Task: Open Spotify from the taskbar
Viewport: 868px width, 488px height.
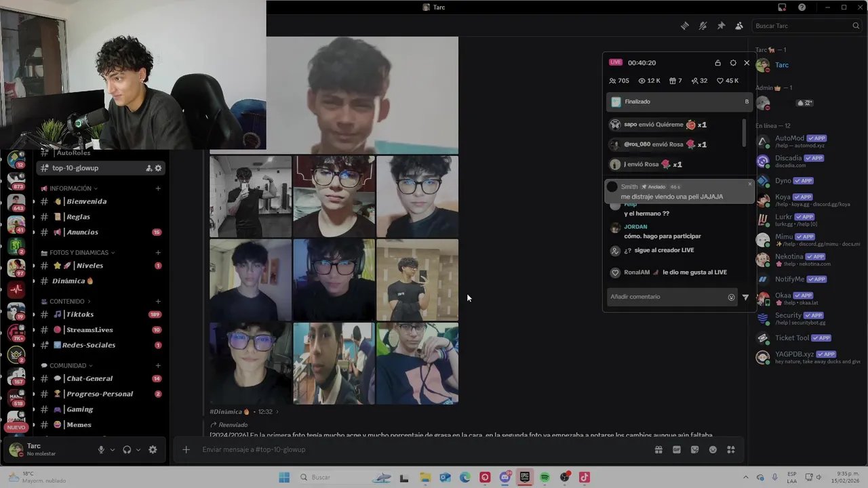Action: [x=545, y=477]
